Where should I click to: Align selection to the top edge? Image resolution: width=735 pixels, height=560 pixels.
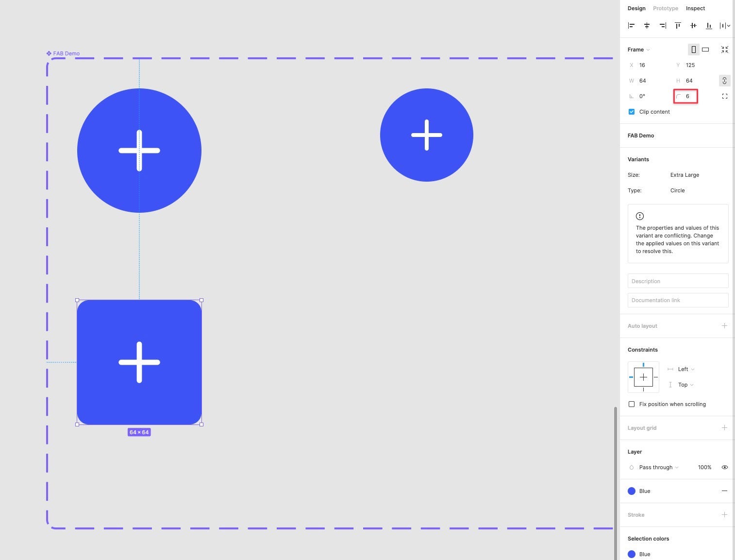678,26
